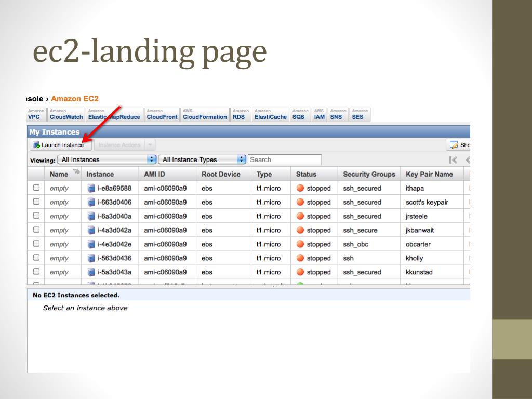Select checkbox for instance i-5a3d043a

click(36, 271)
